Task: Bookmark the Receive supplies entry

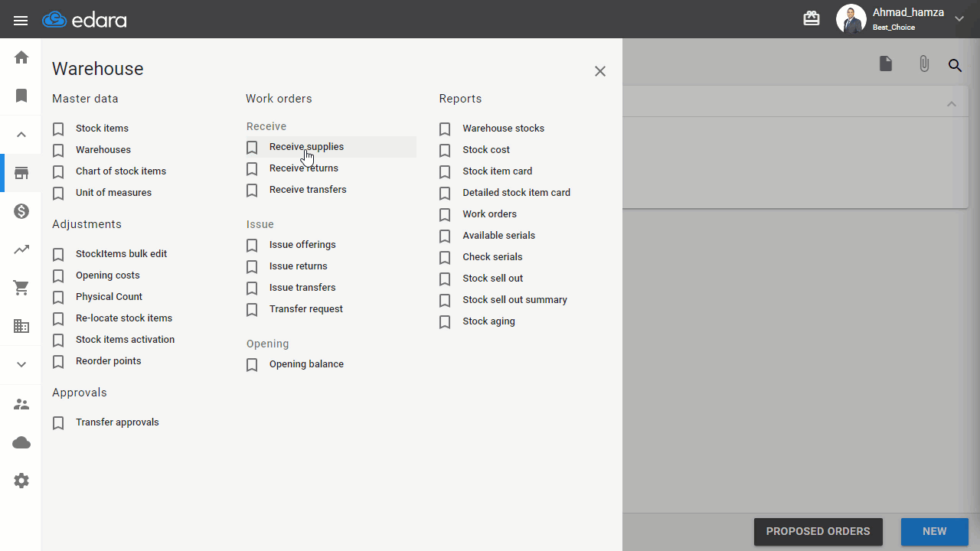Action: (x=252, y=147)
